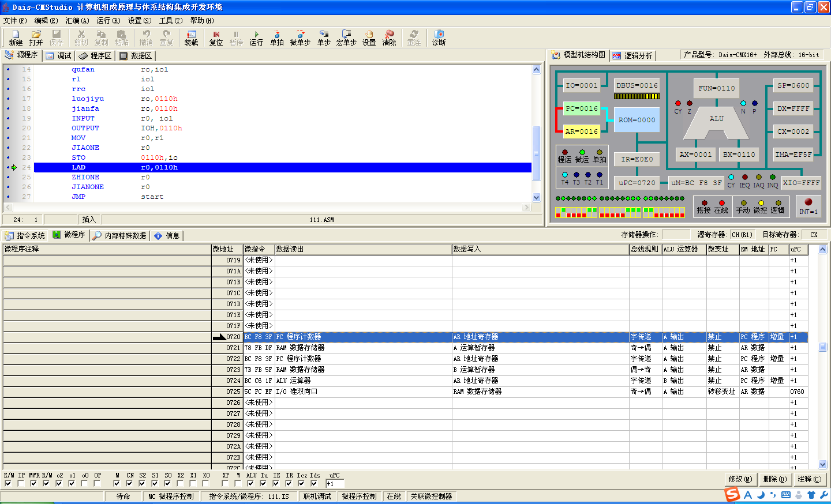Start execution with the 运行 icon
The height and width of the screenshot is (504, 831).
coord(256,38)
